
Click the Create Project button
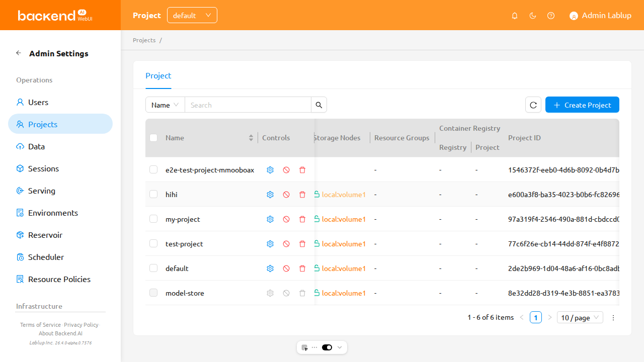pyautogui.click(x=582, y=105)
